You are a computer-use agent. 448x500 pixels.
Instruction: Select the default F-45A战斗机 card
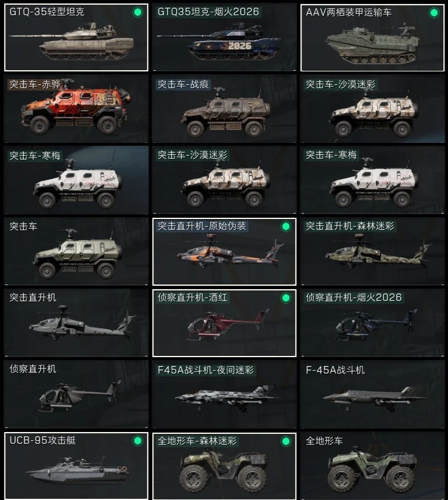[x=372, y=395]
